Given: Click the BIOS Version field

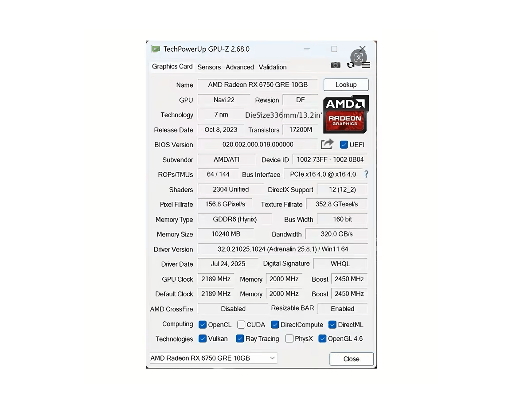Looking at the screenshot, I should coord(258,144).
